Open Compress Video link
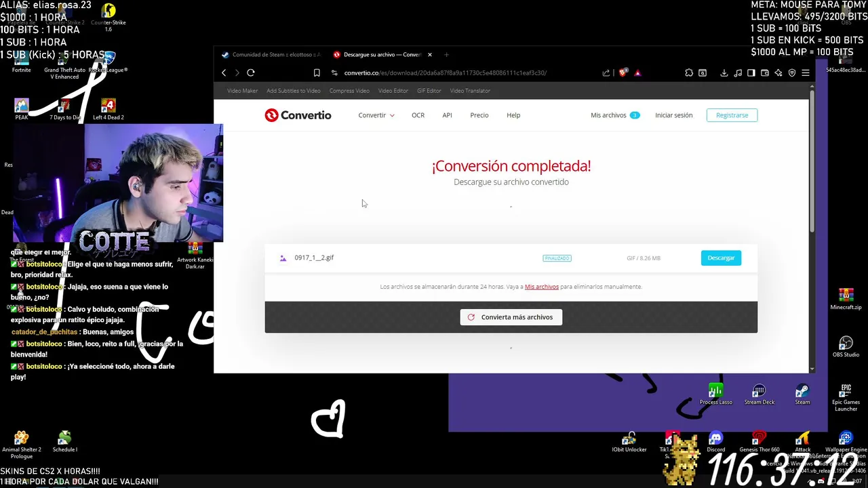 pos(349,91)
